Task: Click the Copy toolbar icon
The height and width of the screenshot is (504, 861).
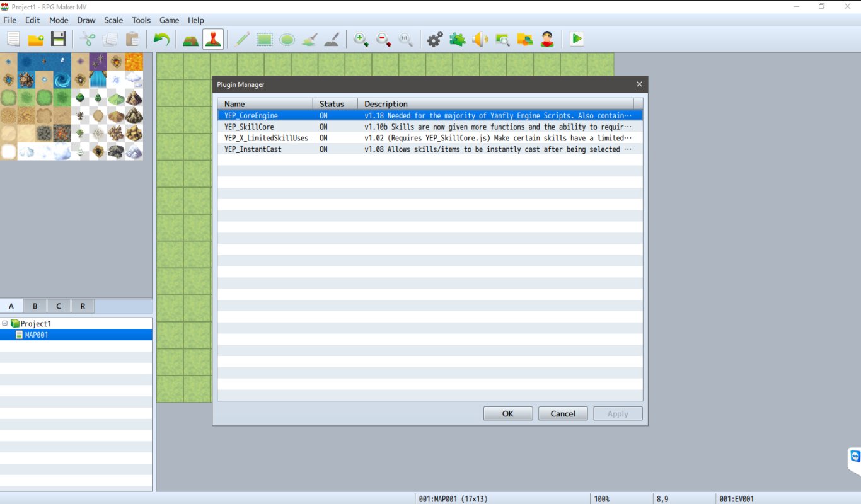Action: [x=110, y=39]
